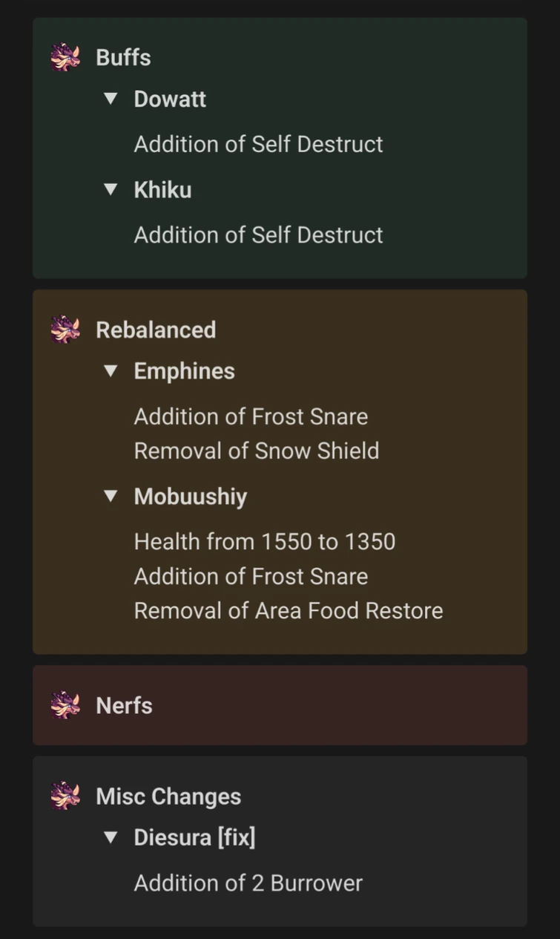
Task: Click the Khiku heading text
Action: pyautogui.click(x=162, y=189)
